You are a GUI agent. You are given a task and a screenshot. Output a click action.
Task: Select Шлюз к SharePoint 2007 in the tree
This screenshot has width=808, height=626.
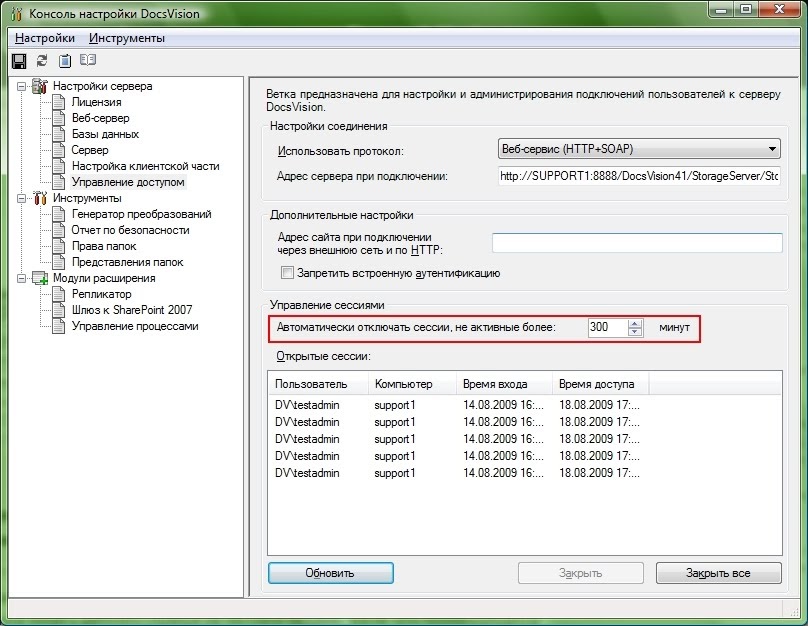coord(132,310)
